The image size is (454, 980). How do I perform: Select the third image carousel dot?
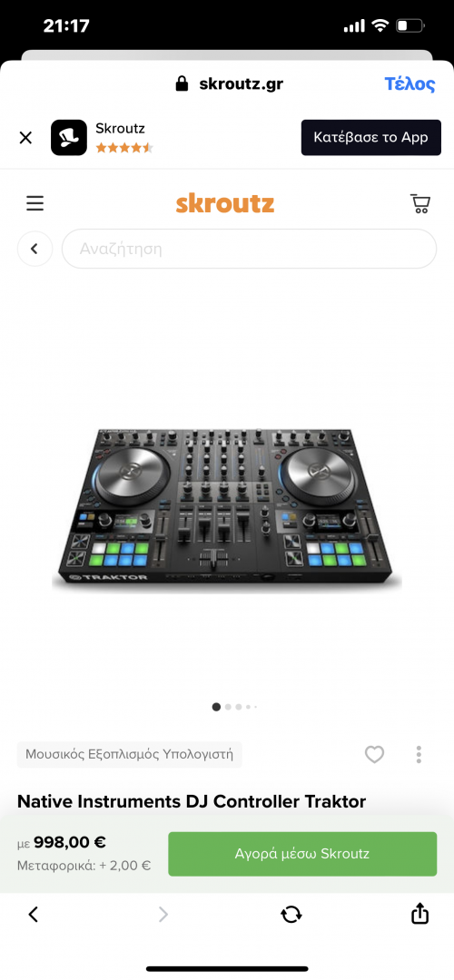238,707
